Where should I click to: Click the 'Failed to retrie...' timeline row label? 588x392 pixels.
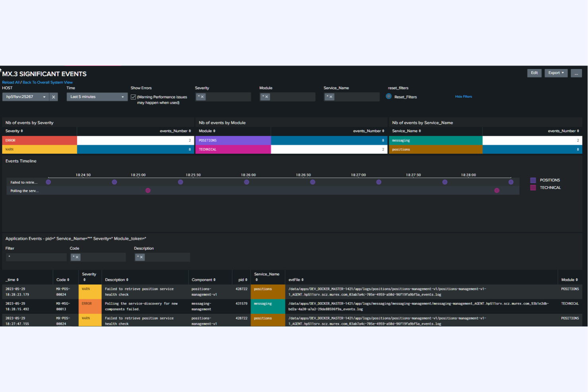pos(24,183)
